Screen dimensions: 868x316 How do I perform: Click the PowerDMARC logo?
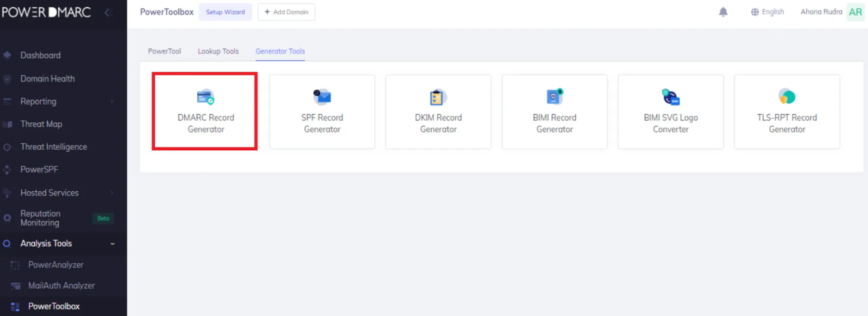click(x=46, y=12)
